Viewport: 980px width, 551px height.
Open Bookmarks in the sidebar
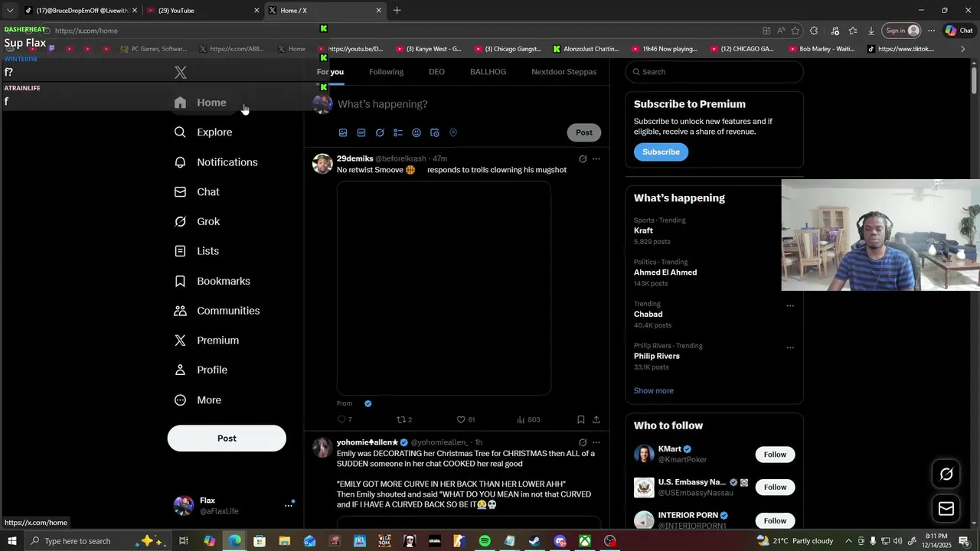[x=212, y=281]
